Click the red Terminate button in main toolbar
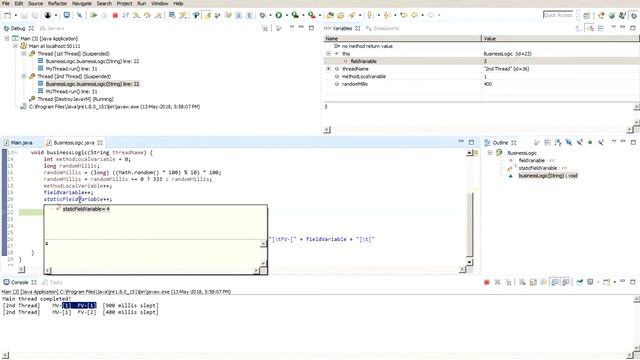The image size is (640, 360). (115, 15)
